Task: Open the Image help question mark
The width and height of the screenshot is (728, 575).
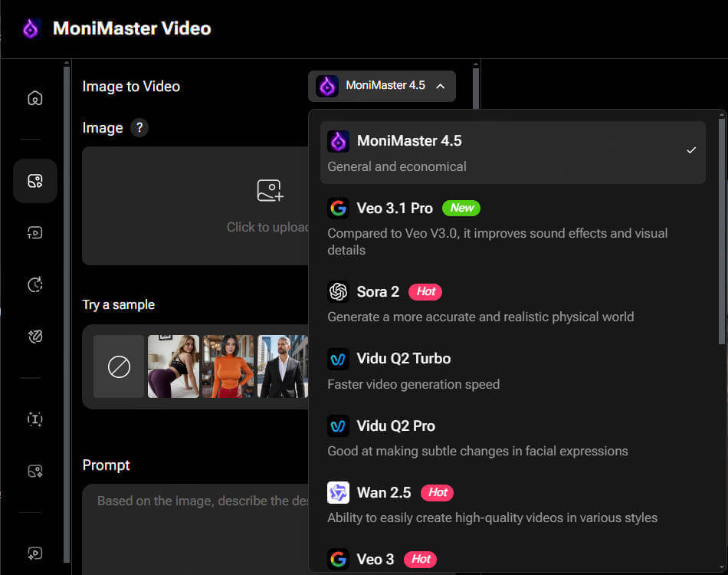Action: coord(139,128)
